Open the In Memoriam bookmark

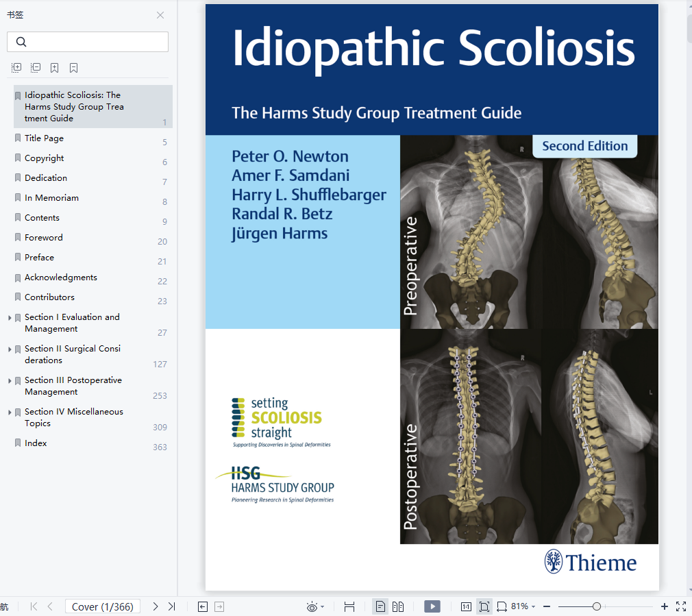click(x=51, y=198)
